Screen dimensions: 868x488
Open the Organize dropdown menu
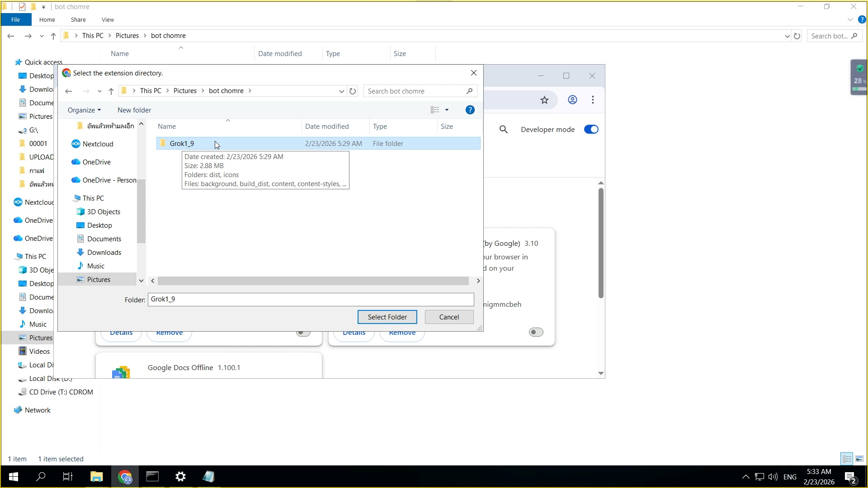84,110
